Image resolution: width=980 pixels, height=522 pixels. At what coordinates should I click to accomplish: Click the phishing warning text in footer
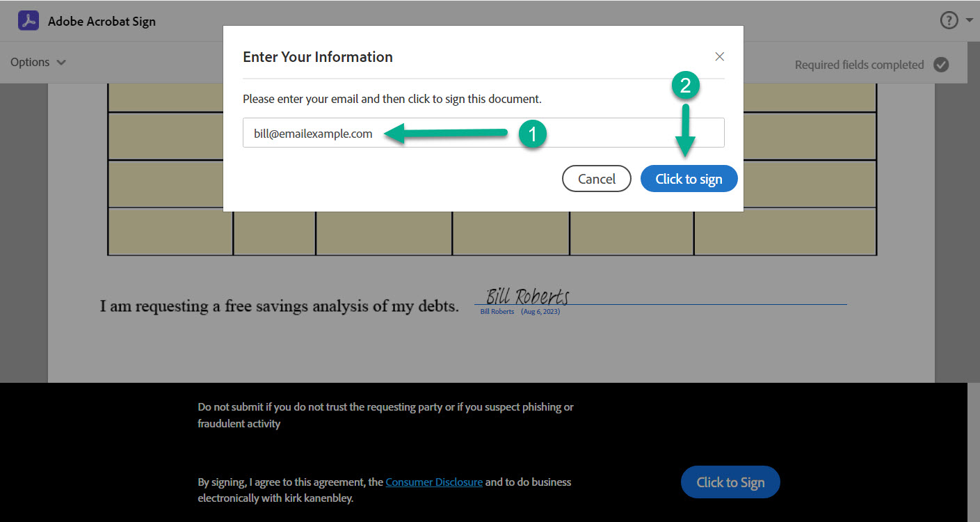pos(385,415)
